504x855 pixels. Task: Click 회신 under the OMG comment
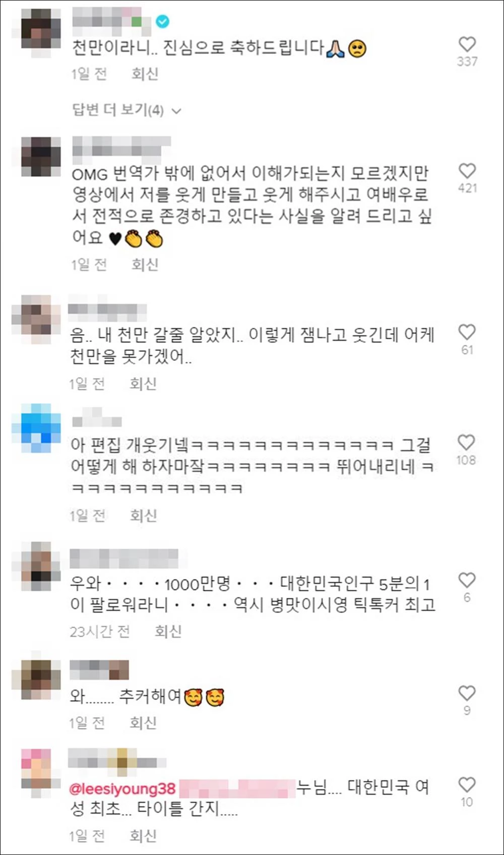[x=145, y=264]
